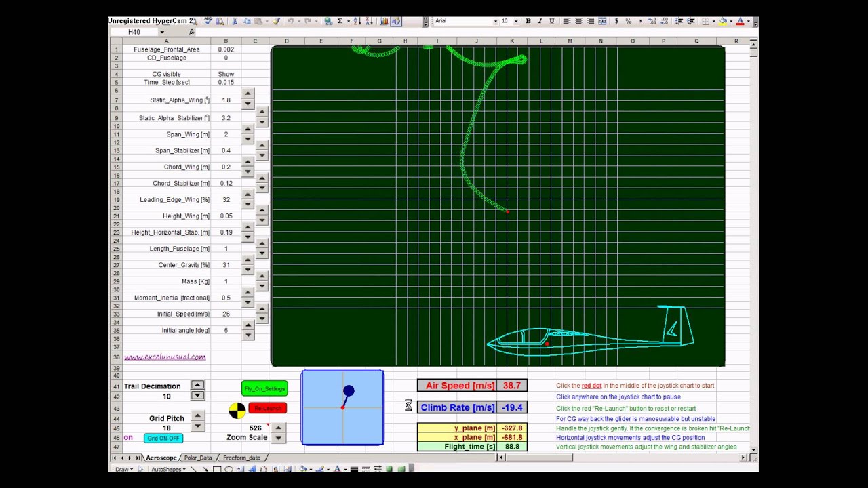Increase Trail Decimation value
Viewport: 868px width, 488px height.
197,385
